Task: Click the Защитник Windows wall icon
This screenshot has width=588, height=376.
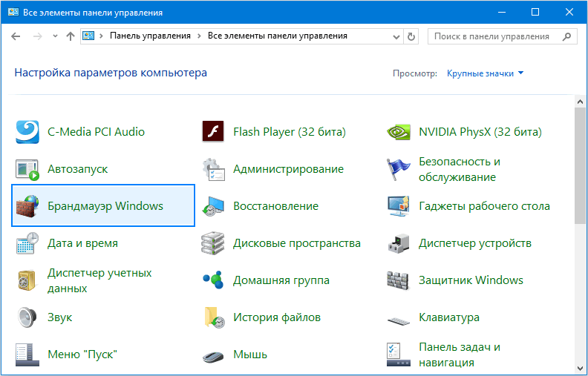Action: point(399,280)
